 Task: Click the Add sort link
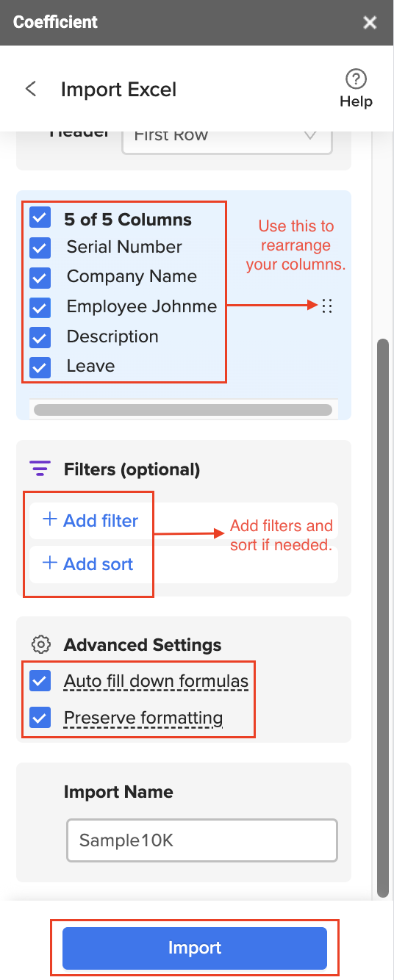point(98,564)
